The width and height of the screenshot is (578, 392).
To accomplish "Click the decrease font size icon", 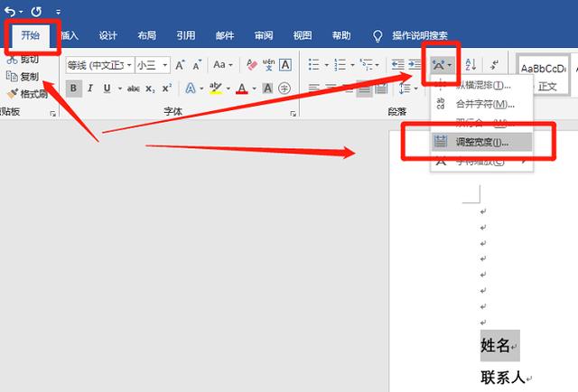I will pyautogui.click(x=197, y=65).
